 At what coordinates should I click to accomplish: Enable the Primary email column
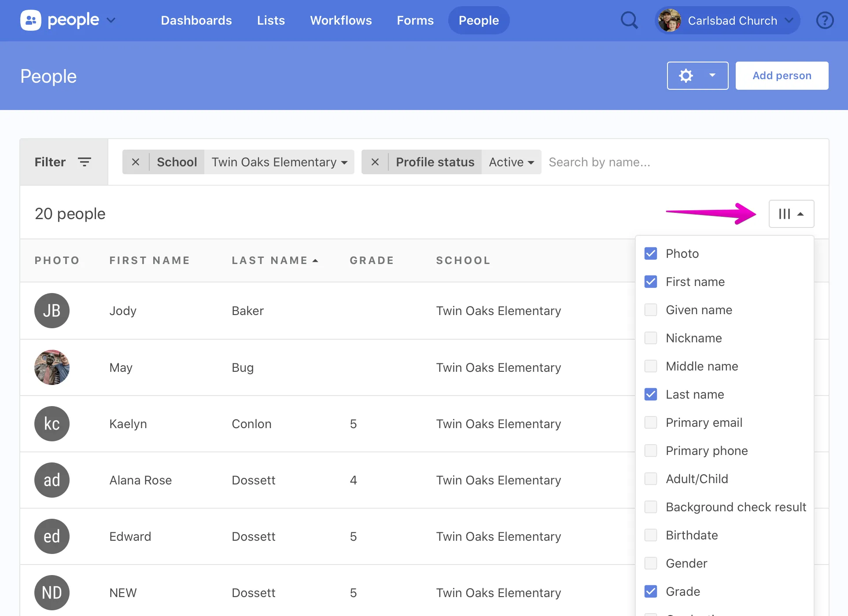tap(651, 422)
